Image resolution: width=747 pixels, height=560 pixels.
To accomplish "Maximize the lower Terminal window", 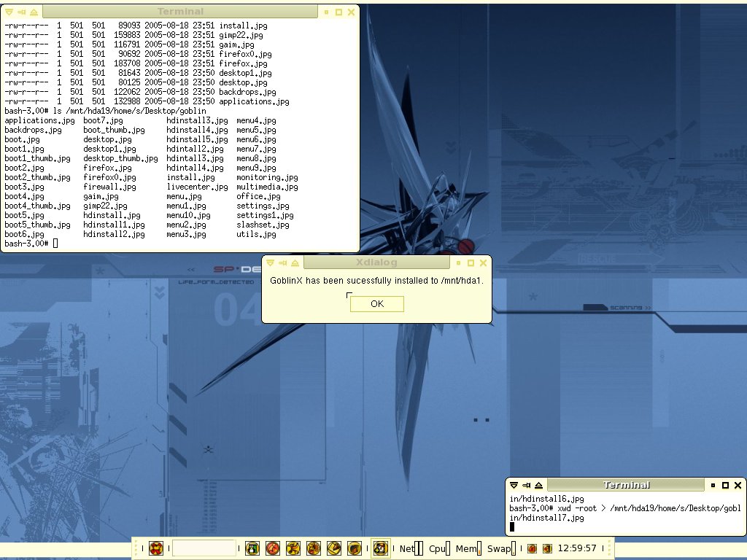I will click(725, 485).
